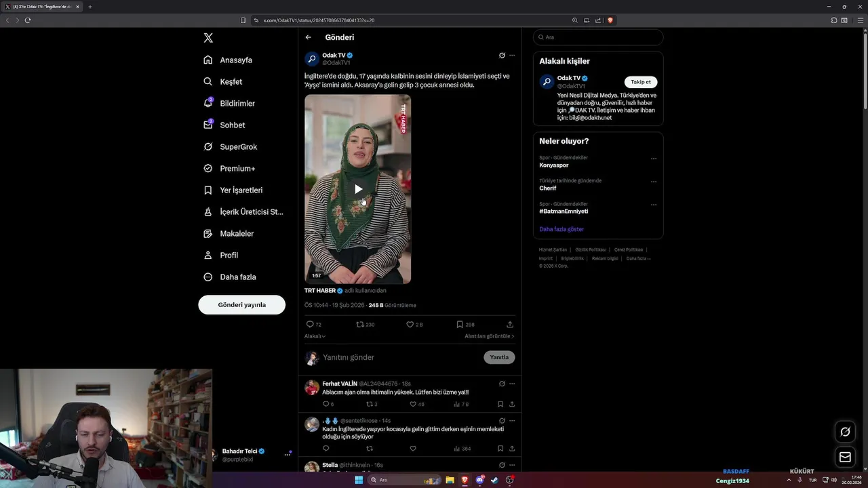Reply to Ferhat VALİN's comment
Image resolution: width=868 pixels, height=488 pixels.
tap(325, 404)
